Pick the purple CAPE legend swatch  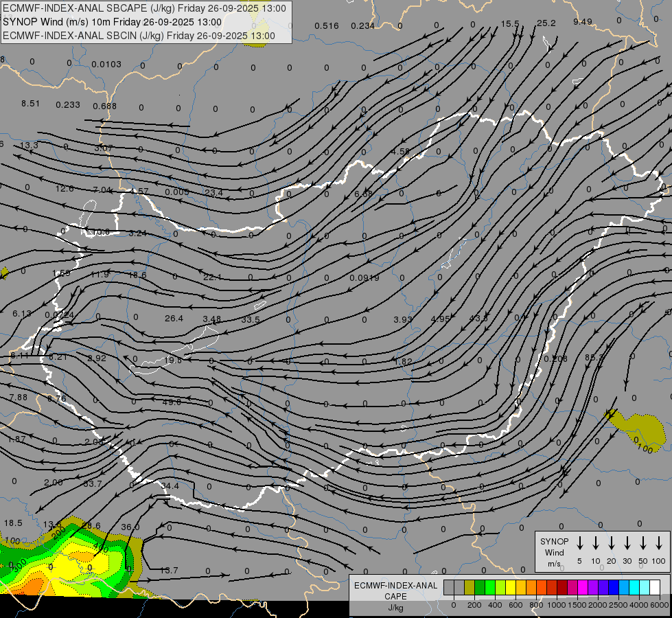592,588
